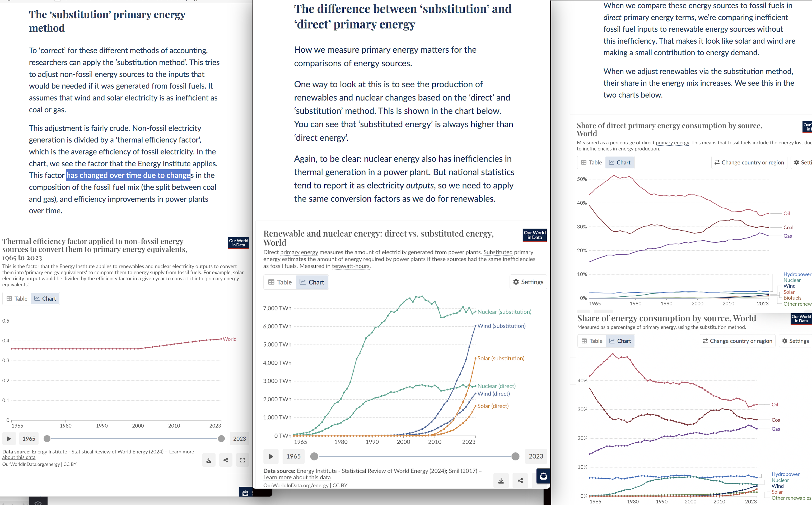Screen dimensions: 812x505
Task: Play the renewable and nuclear chart animation
Action: click(x=271, y=456)
